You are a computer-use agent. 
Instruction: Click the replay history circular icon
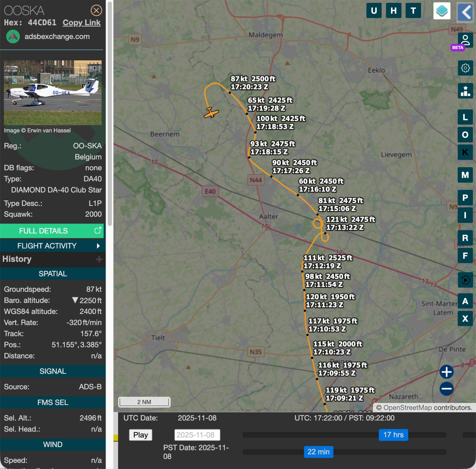click(x=465, y=280)
